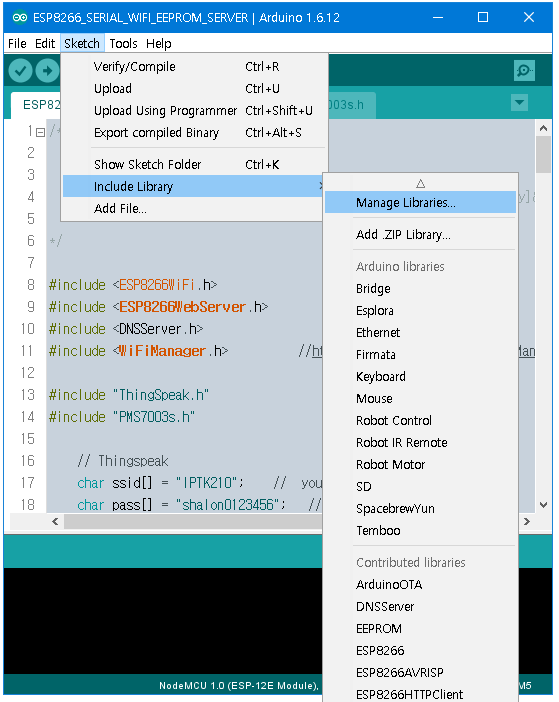Image resolution: width=559 pixels, height=702 pixels.
Task: Open the tab options dropdown arrow
Action: point(519,103)
